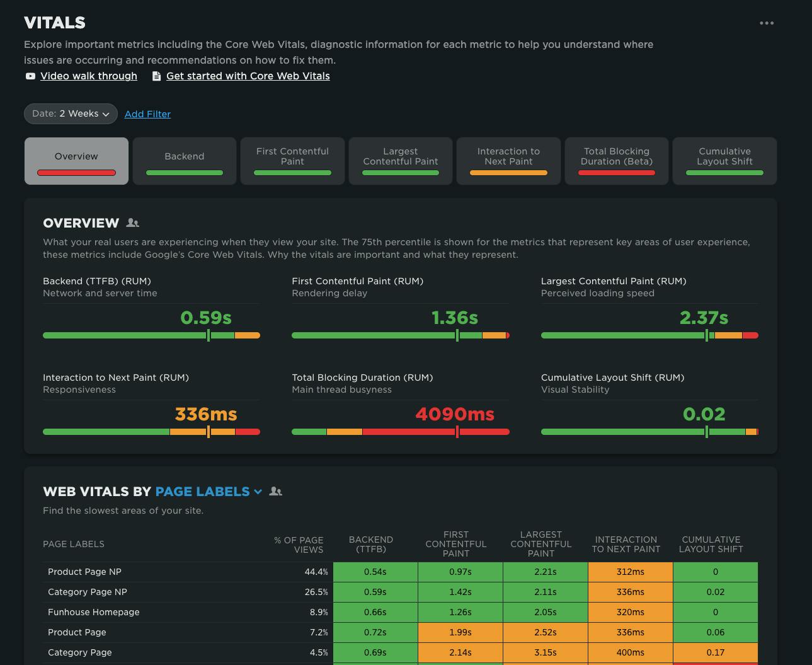
Task: Switch to First Contentful Paint tab
Action: (x=292, y=161)
